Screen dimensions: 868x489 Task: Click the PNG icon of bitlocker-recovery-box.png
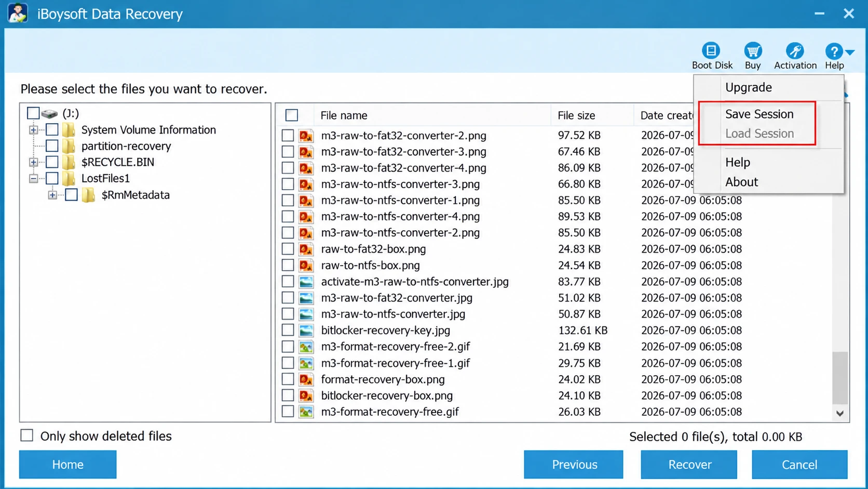point(306,395)
